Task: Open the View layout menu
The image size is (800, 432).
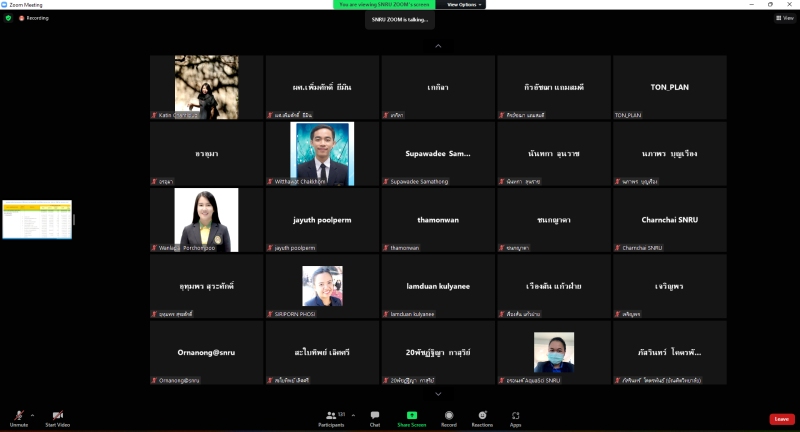Action: coord(785,18)
